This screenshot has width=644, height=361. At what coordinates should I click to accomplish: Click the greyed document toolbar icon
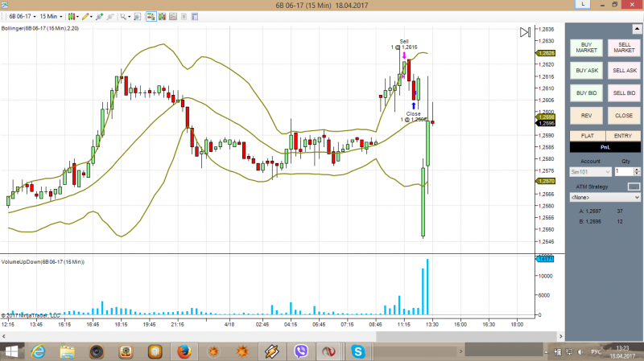point(184,16)
